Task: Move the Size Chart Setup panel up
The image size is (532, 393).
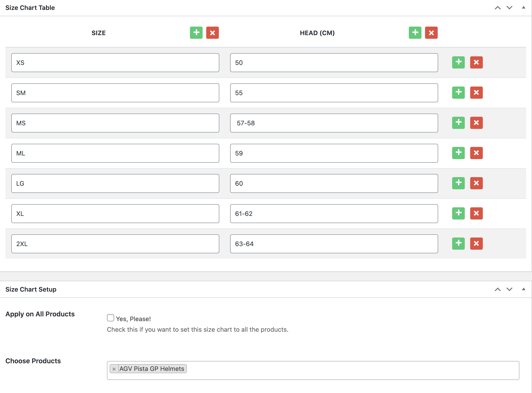Action: (x=497, y=289)
